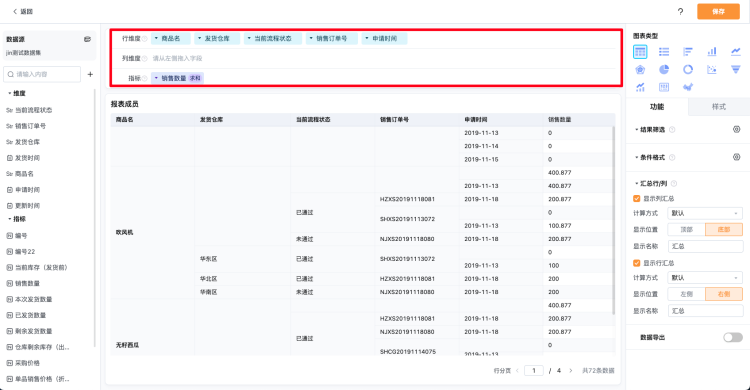Click the help question mark icon
Image resolution: width=750 pixels, height=390 pixels.
click(x=680, y=11)
